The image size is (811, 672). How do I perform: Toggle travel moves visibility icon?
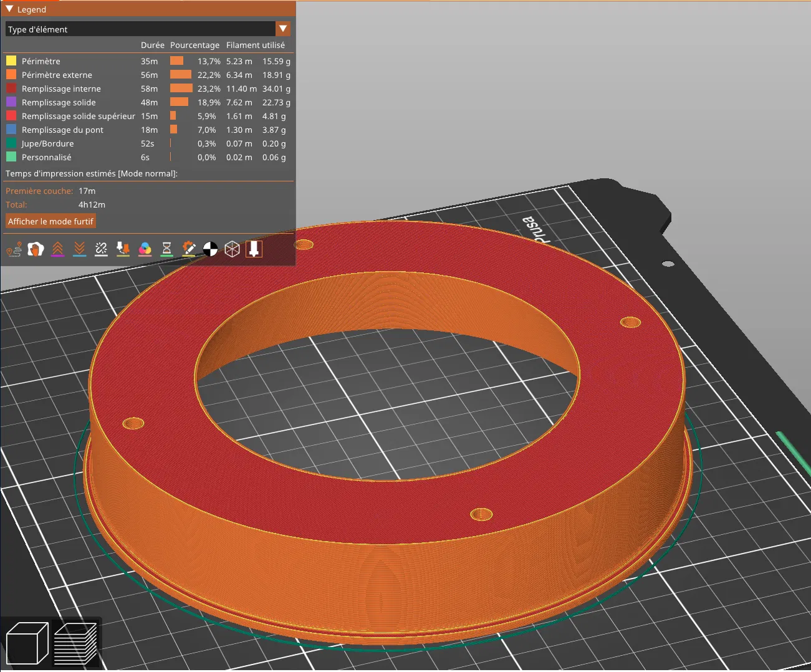pyautogui.click(x=14, y=249)
